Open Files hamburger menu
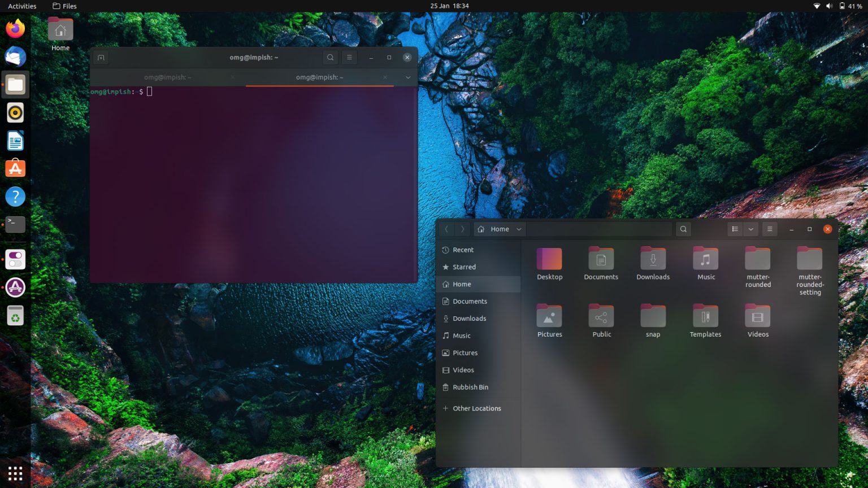The image size is (868, 488). (769, 229)
